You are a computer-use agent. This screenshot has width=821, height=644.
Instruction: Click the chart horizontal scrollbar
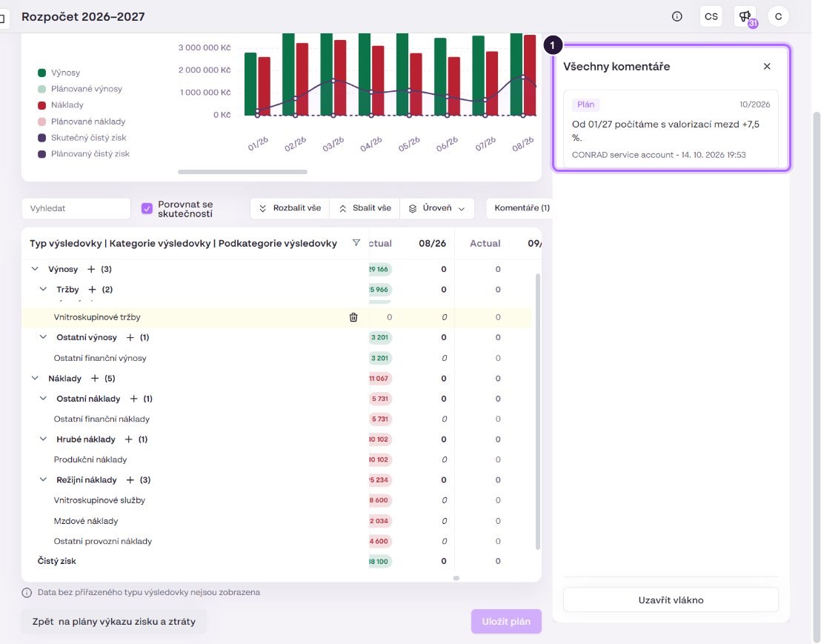pos(242,172)
